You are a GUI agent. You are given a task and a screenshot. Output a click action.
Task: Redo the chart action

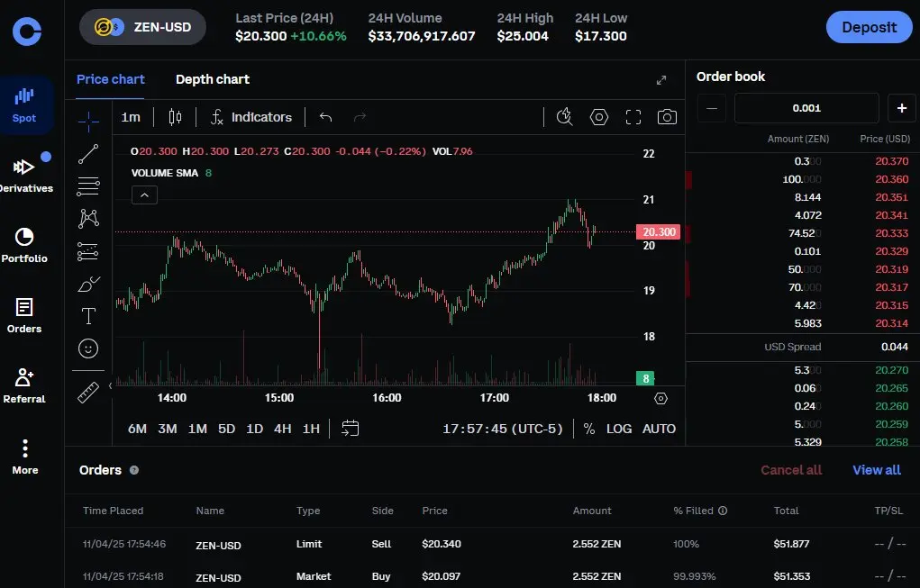click(360, 117)
